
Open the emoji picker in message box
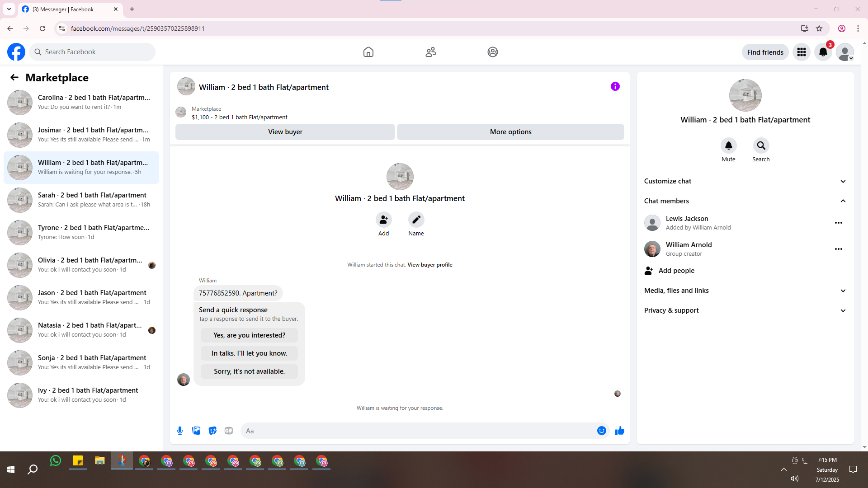601,431
